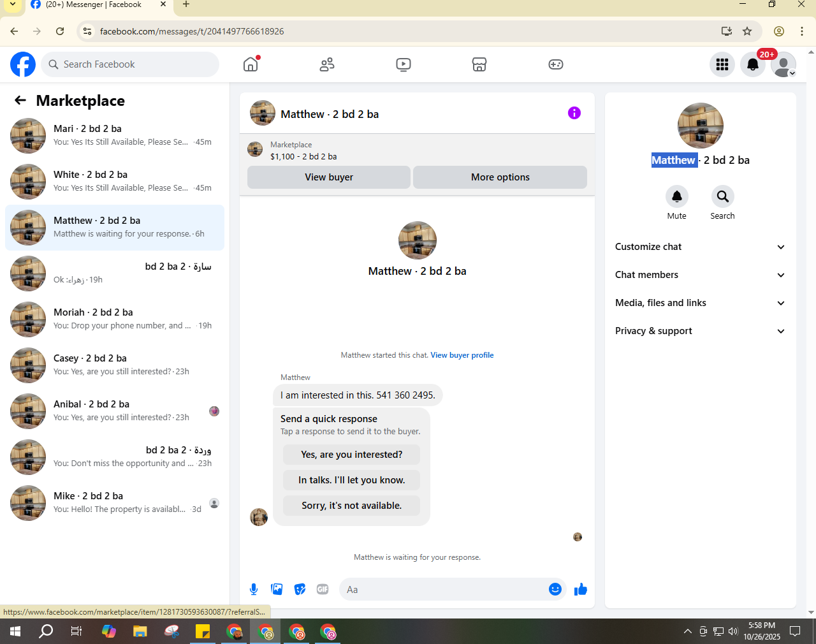Mute this chat with bell icon
The image size is (816, 644).
677,196
